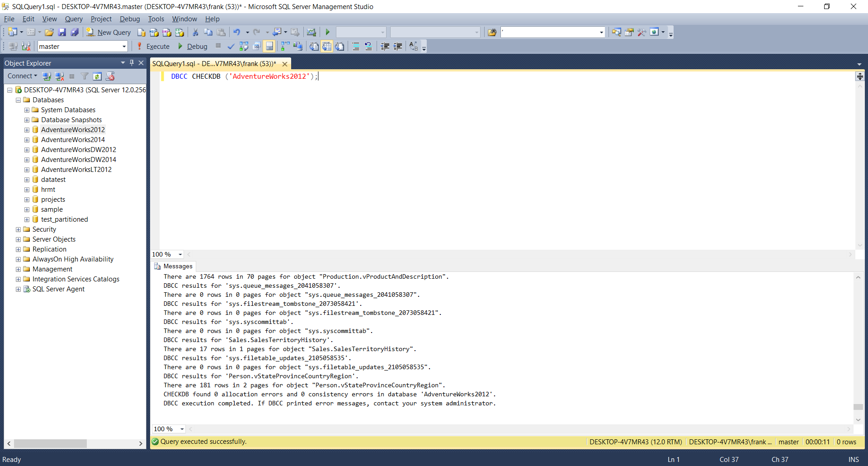Open the editor zoom 100 % dropdown
This screenshot has height=466, width=868.
(x=180, y=254)
